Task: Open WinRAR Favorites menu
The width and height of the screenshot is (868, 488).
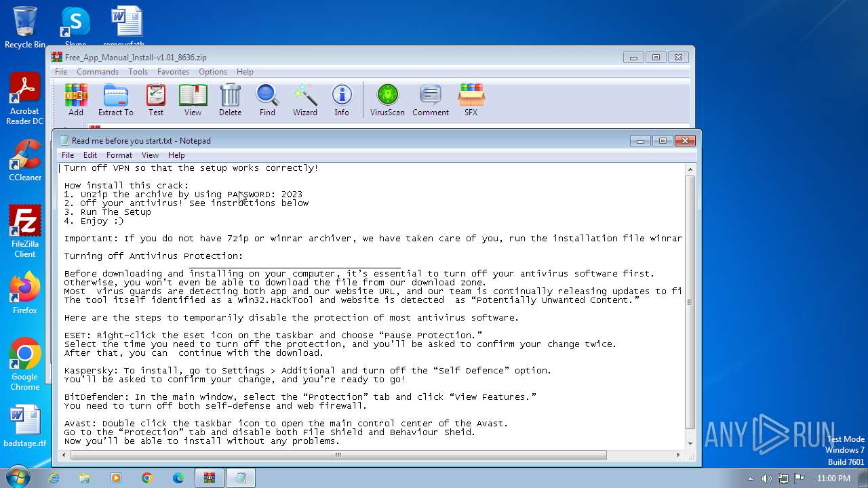Action: pos(173,72)
